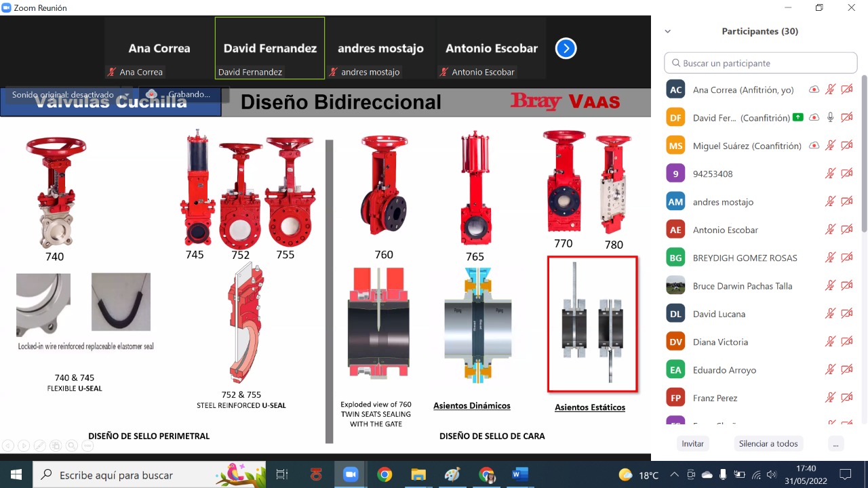Click the Silenciar a todos button
The height and width of the screenshot is (488, 868).
tap(768, 443)
